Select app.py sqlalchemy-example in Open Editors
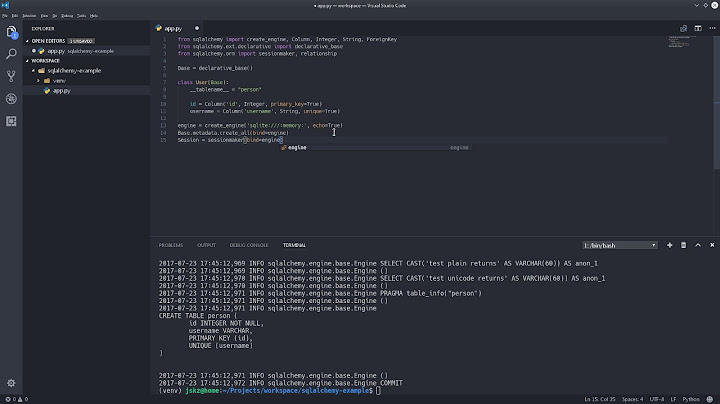This screenshot has width=720, height=404. tap(86, 51)
